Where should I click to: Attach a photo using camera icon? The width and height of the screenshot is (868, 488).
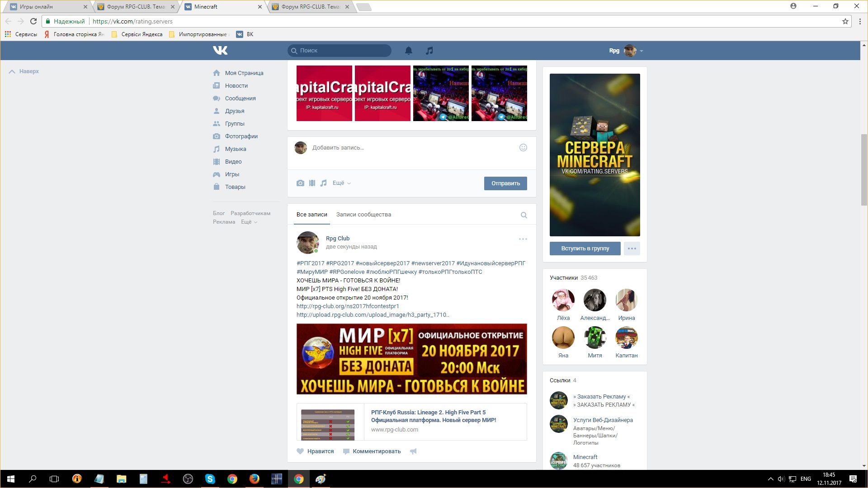point(300,183)
